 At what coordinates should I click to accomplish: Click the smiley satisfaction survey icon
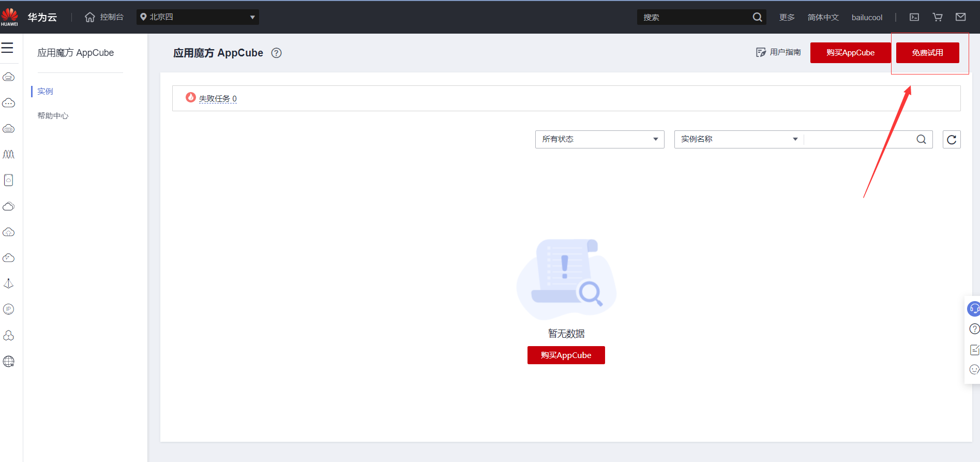(974, 369)
